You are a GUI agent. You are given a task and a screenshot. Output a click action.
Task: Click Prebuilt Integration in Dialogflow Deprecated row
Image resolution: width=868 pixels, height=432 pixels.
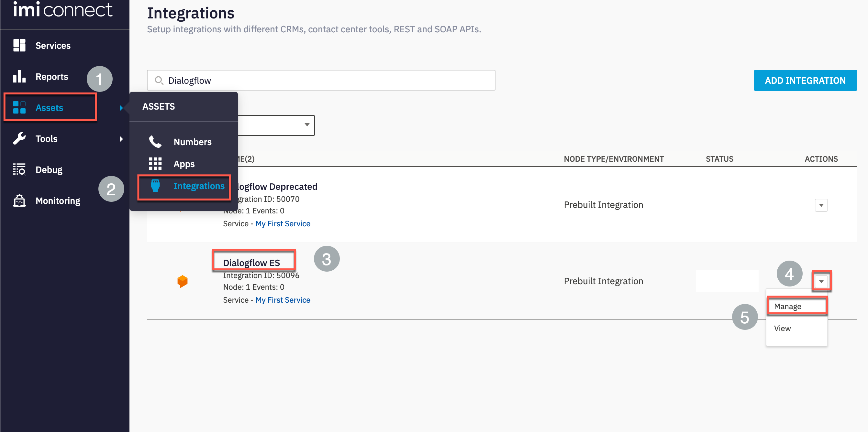pos(603,205)
